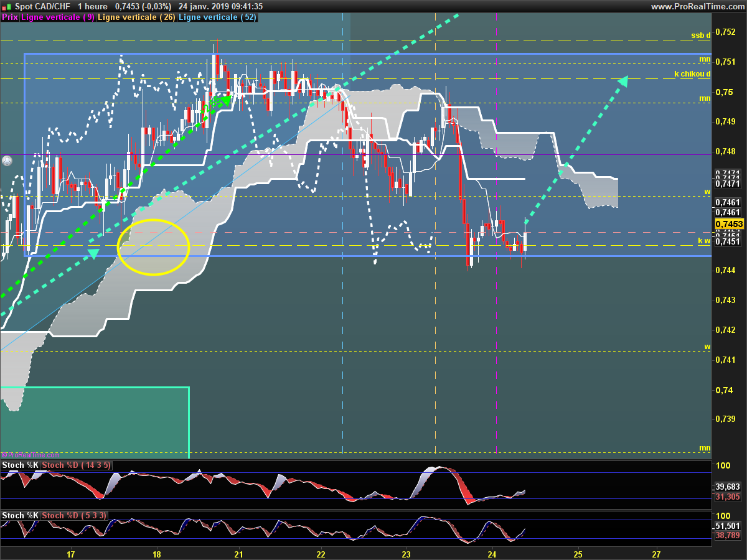Click date 22 on the time axis
The width and height of the screenshot is (747, 560).
321,554
